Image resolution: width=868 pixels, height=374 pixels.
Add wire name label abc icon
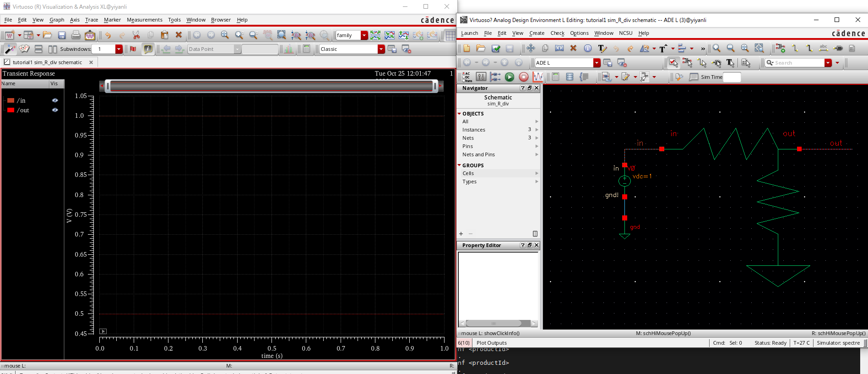[823, 48]
